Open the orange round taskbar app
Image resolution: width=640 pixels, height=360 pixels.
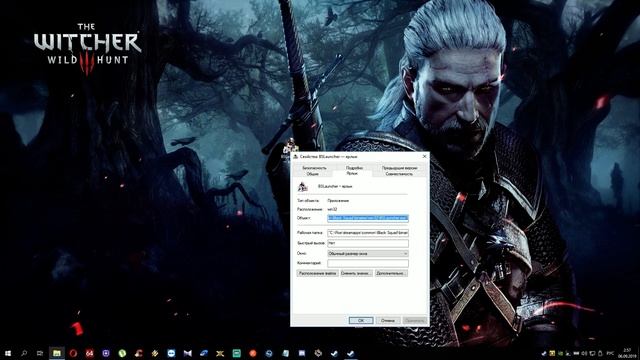pyautogui.click(x=253, y=353)
